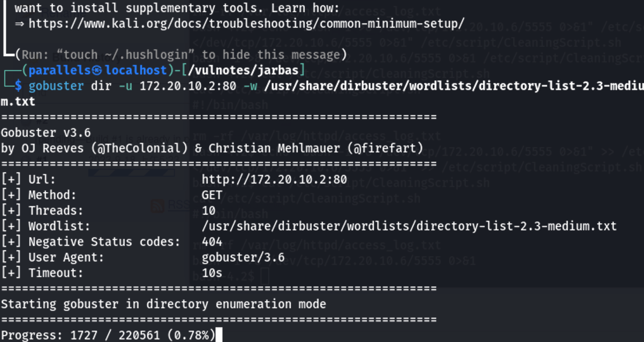This screenshot has height=342, width=644.
Task: Click the '[+] User Agent:' label
Action: point(52,257)
